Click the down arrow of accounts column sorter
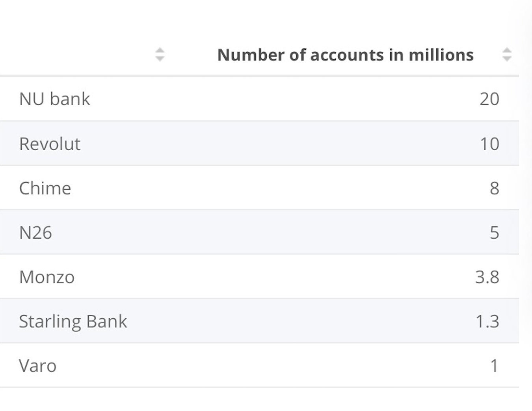 tap(507, 59)
